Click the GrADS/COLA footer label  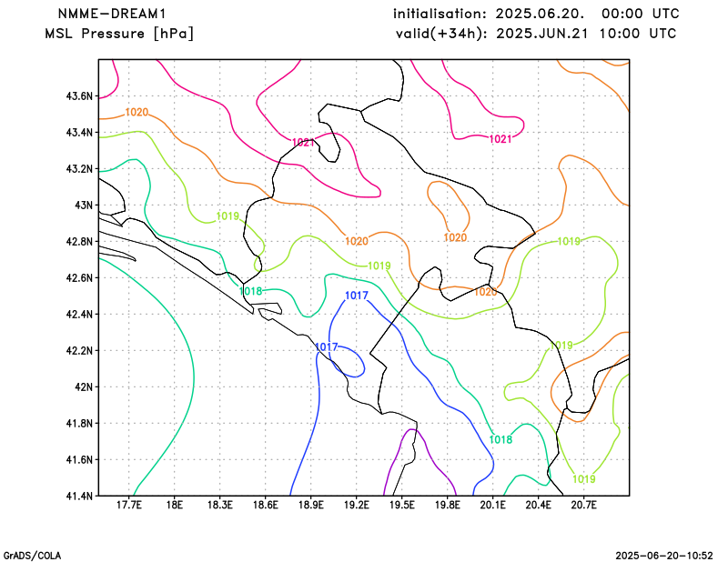pos(32,556)
